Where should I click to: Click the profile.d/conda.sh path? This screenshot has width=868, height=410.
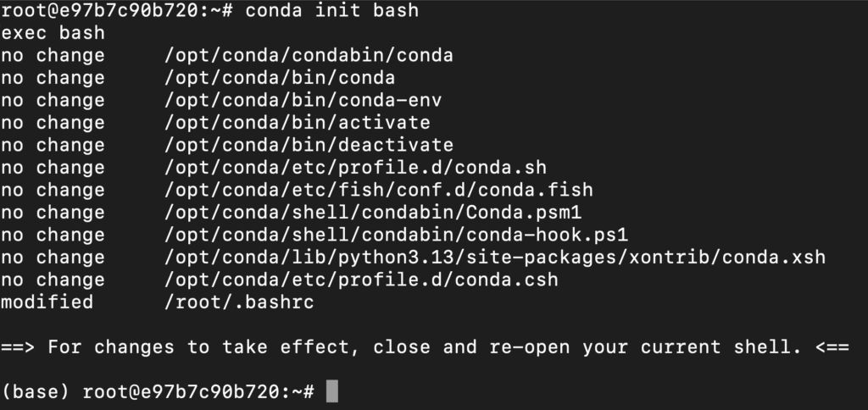(x=355, y=167)
